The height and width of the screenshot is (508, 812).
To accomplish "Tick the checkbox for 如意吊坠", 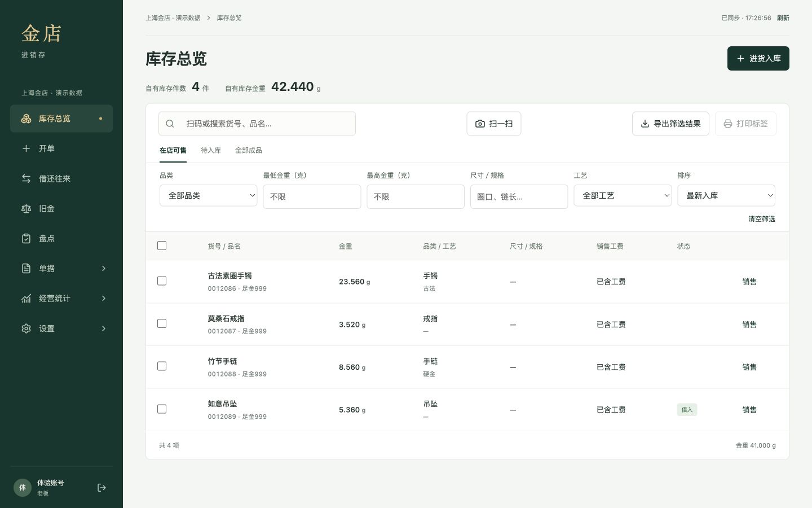I will (x=162, y=409).
